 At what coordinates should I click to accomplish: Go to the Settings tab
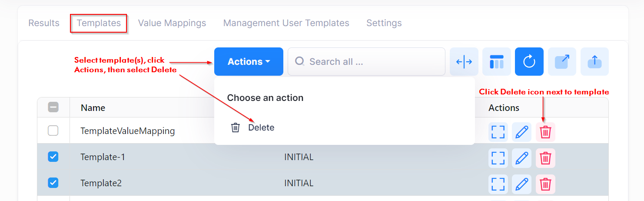coord(384,23)
